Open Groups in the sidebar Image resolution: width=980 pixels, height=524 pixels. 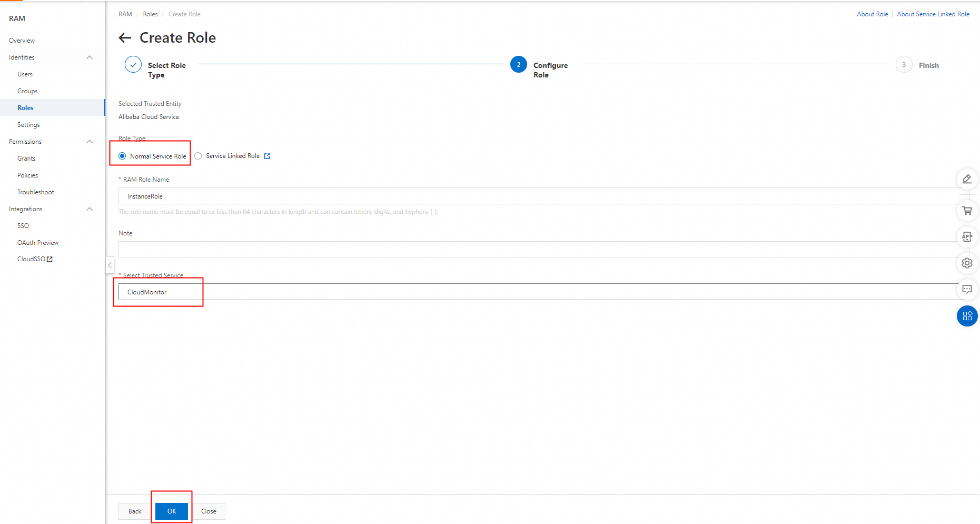pyautogui.click(x=27, y=91)
